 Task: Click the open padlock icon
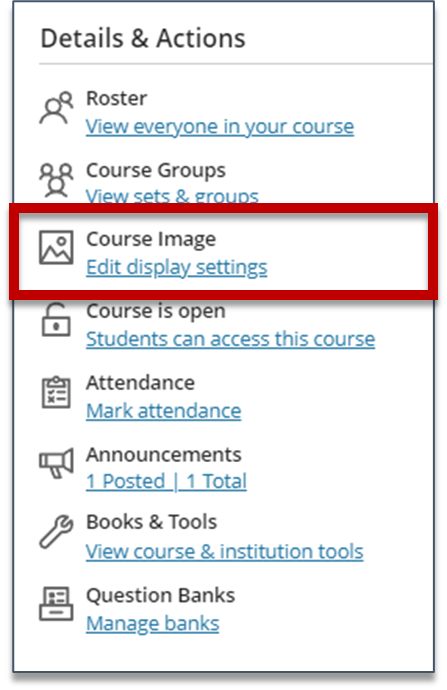tap(56, 320)
